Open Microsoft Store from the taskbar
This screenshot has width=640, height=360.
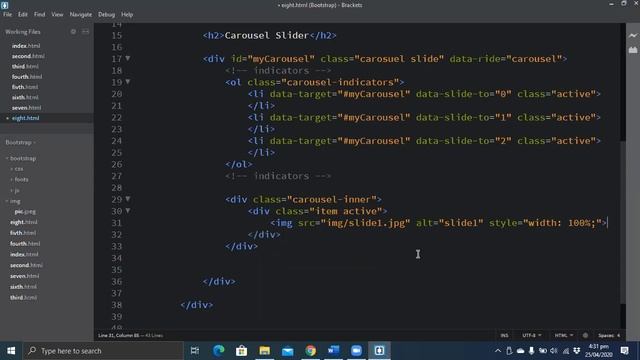[x=241, y=351]
